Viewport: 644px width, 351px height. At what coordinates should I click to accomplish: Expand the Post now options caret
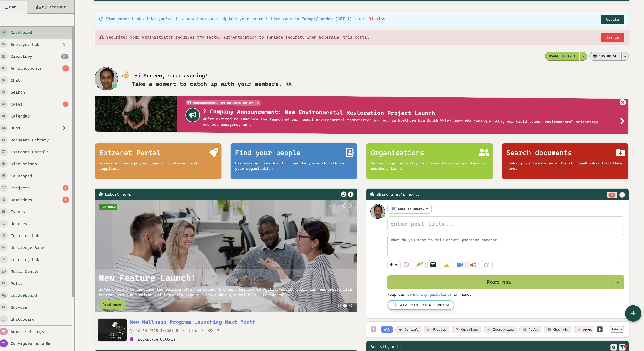tap(617, 282)
